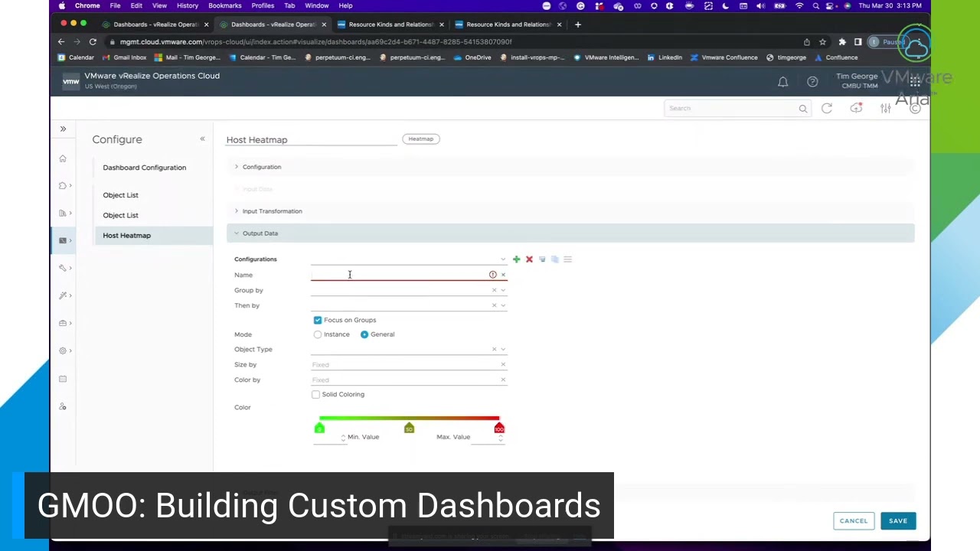Click the olive 50 midpoint color marker

pyautogui.click(x=409, y=429)
